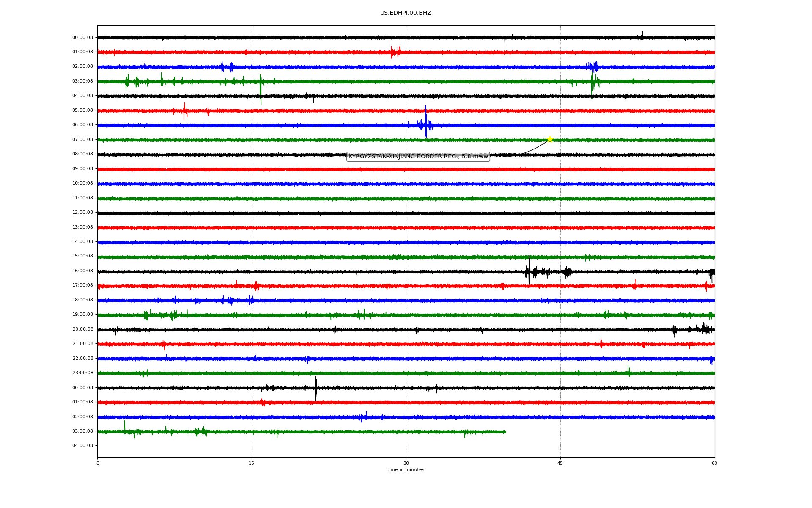Click the 'time in minutes' axis label
The height and width of the screenshot is (508, 812).
(405, 470)
